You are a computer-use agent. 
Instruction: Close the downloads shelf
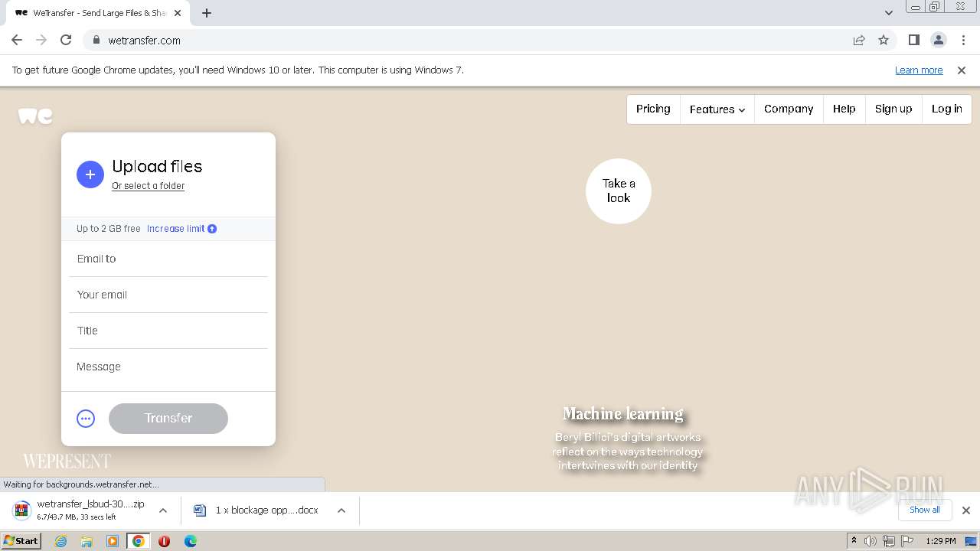coord(965,510)
